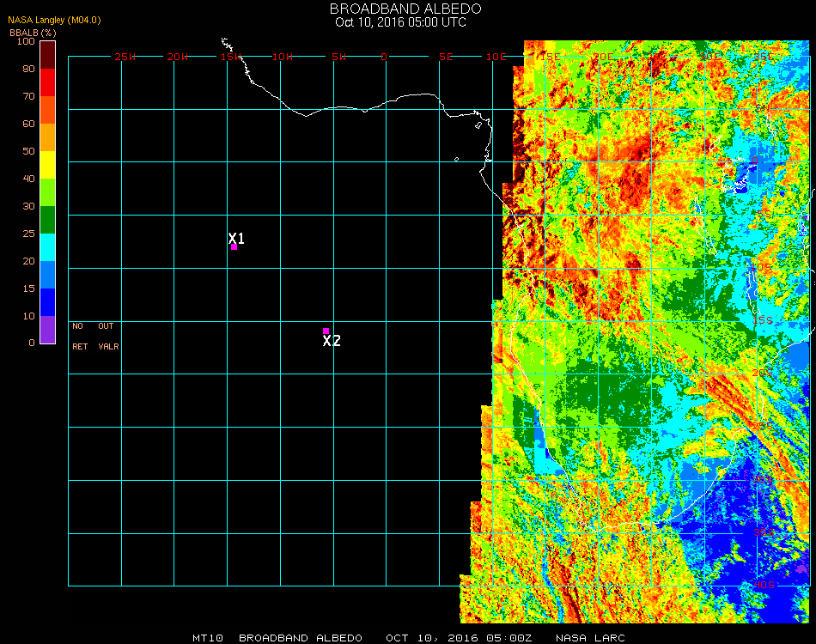816x644 pixels.
Task: Click the 'Oct 10, 2016 05:00 UTC' date line
Action: click(x=401, y=22)
